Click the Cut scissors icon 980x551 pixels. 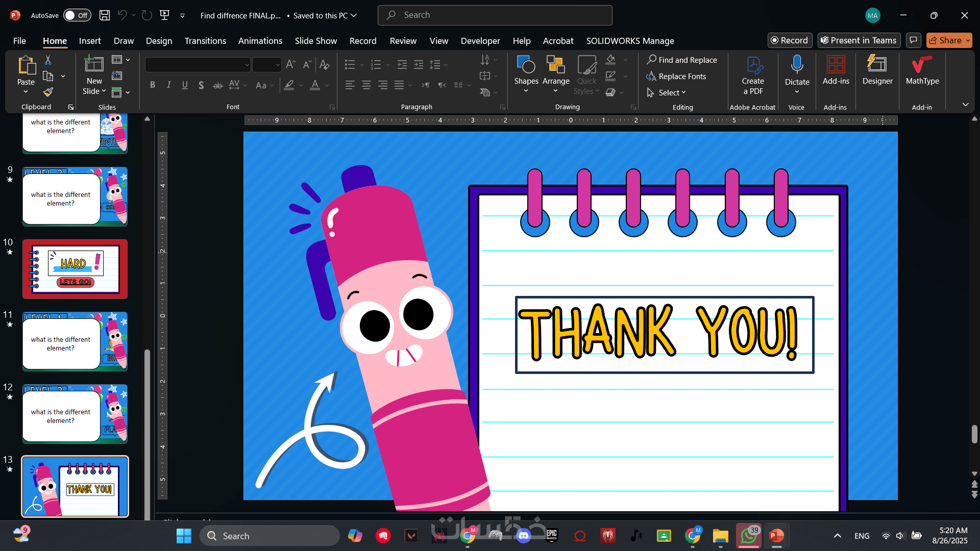(x=48, y=60)
